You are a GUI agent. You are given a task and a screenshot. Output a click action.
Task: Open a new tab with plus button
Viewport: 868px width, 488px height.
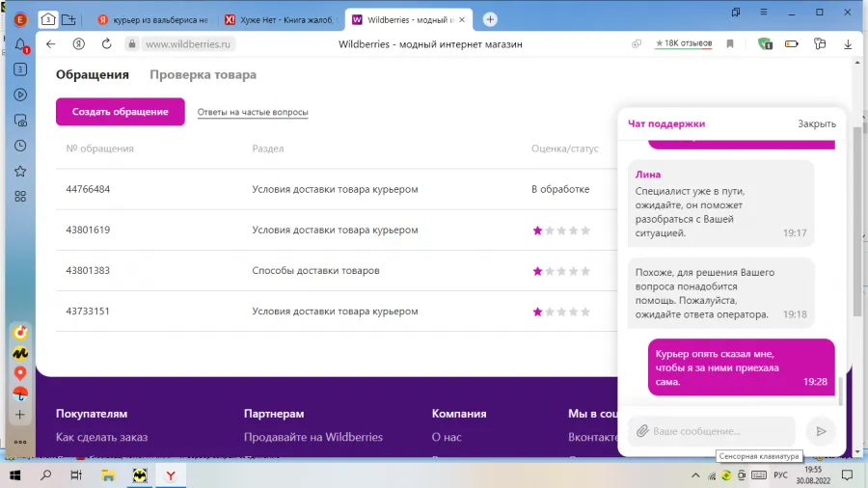coord(490,19)
